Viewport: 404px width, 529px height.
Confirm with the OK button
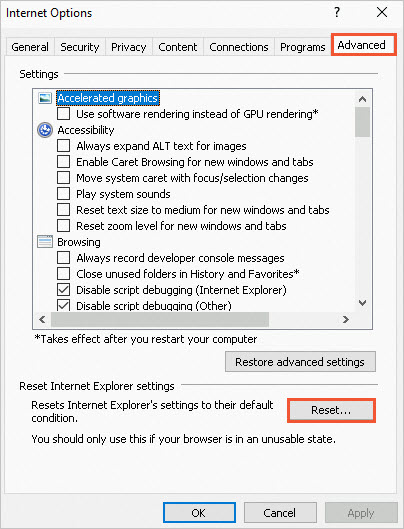tap(199, 513)
